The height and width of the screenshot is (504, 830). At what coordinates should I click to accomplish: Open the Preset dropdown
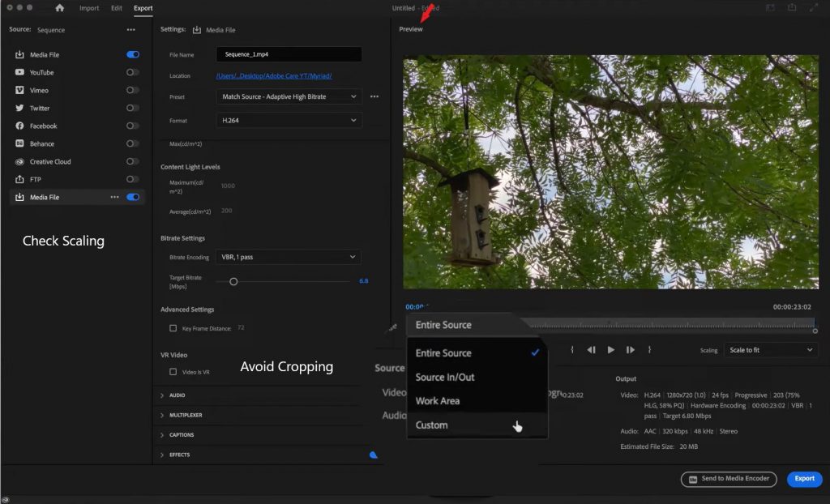289,96
